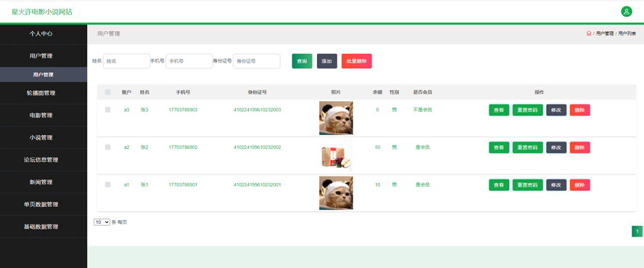
Task: Click account name a3 in table
Action: (x=126, y=110)
